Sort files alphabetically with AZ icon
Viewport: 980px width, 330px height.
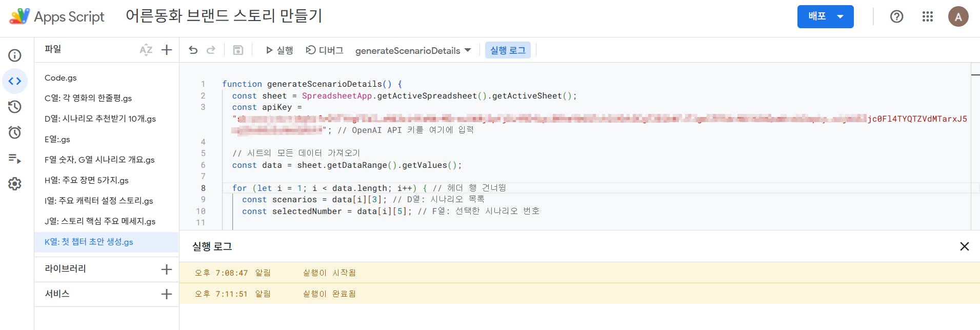(146, 50)
